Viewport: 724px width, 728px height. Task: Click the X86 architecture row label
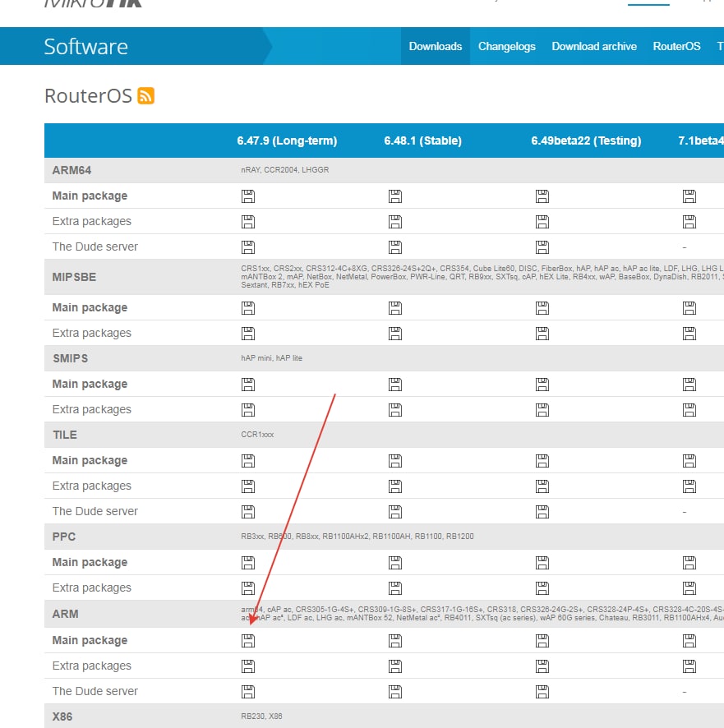[x=62, y=716]
